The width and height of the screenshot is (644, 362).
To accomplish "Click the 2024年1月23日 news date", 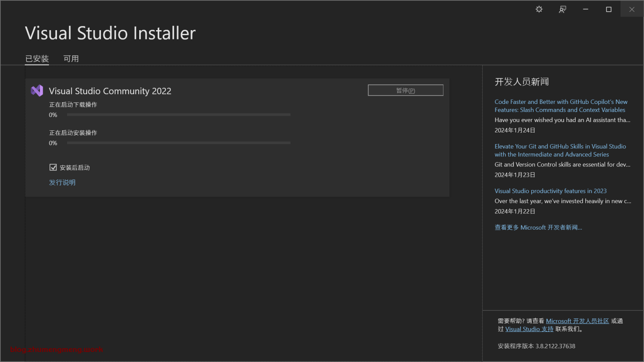I will pos(515,175).
